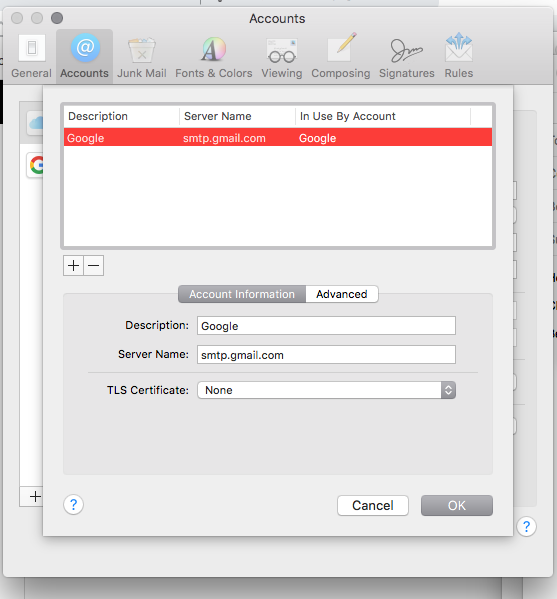Image resolution: width=557 pixels, height=599 pixels.
Task: Add an account in background accounts list
Action: point(32,497)
